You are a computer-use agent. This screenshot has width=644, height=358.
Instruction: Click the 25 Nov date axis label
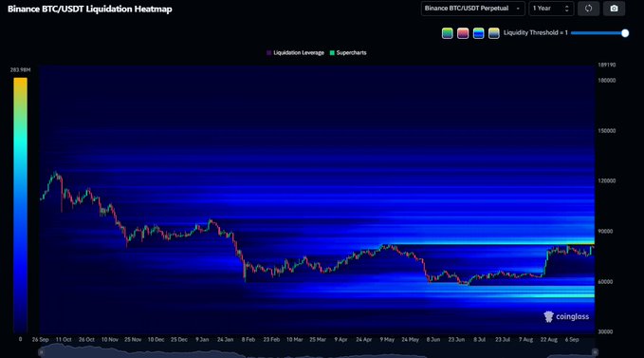tap(133, 340)
